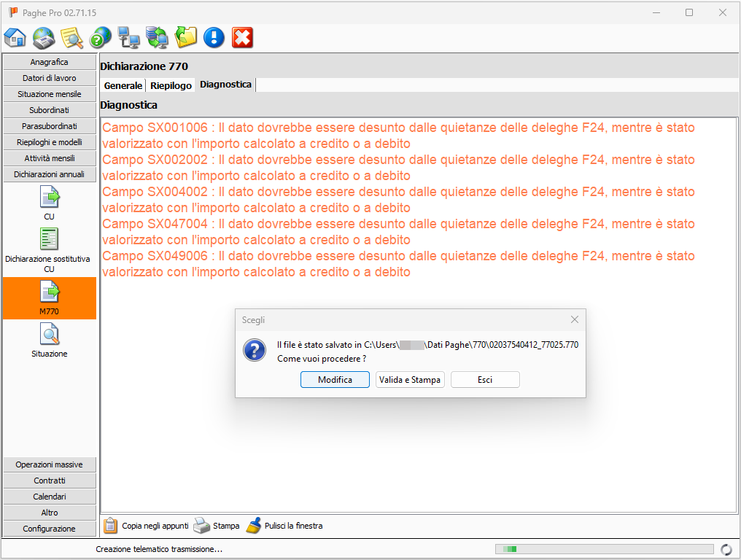Click the note with magnifier search icon
Image resolution: width=741 pixels, height=560 pixels.
pos(71,37)
